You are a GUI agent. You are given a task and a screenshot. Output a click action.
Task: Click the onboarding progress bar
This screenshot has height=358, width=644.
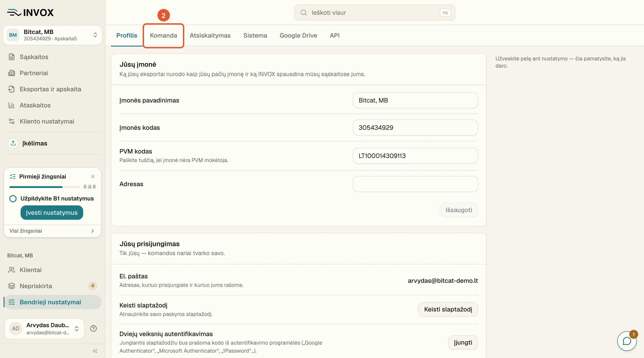[44, 187]
